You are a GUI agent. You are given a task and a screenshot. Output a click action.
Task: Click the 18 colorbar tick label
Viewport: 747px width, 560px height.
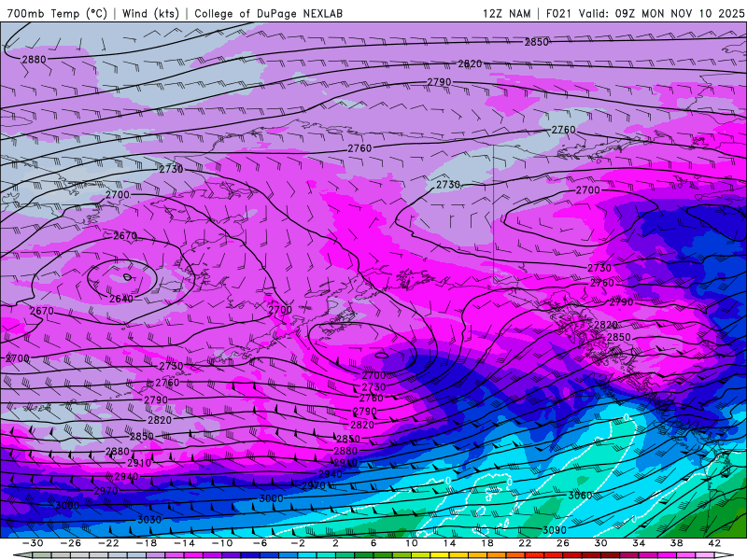pos(486,543)
